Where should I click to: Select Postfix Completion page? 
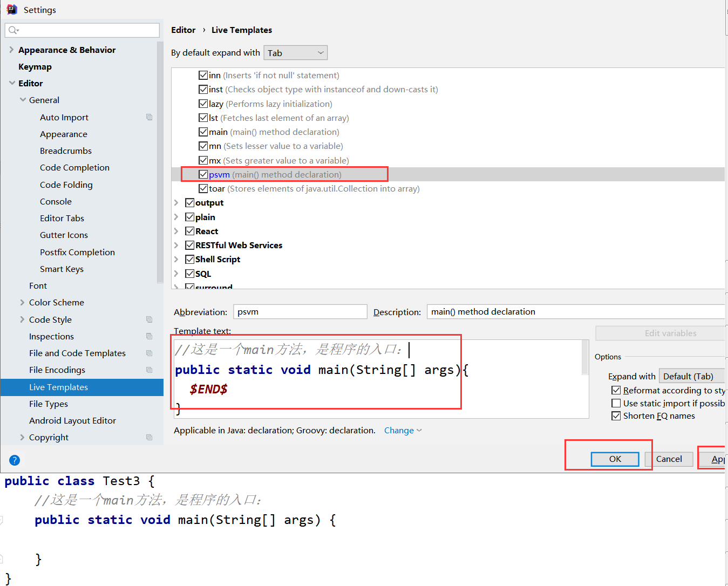77,252
